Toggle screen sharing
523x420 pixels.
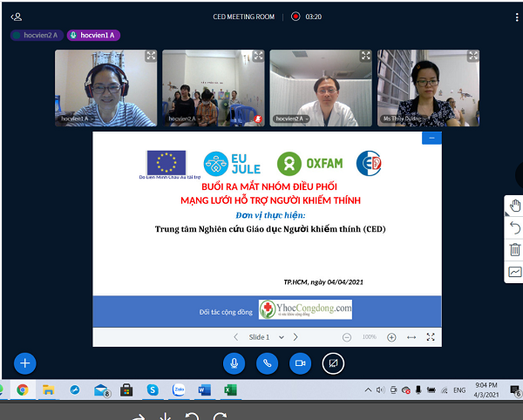click(333, 363)
